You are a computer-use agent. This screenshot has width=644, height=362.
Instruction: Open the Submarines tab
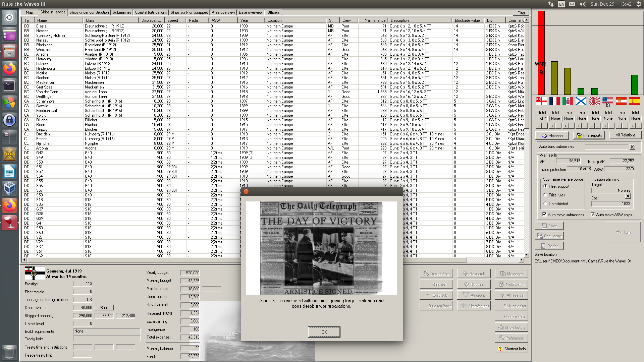click(x=122, y=12)
